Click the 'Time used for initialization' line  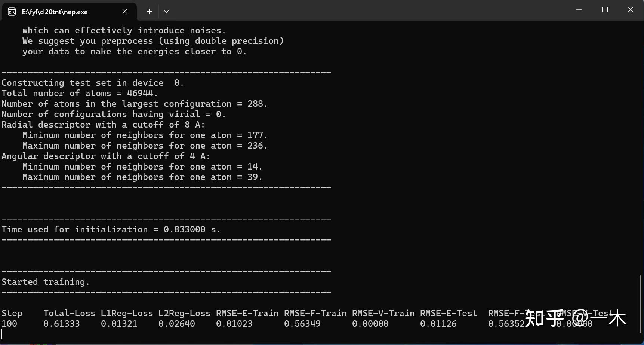pos(111,229)
